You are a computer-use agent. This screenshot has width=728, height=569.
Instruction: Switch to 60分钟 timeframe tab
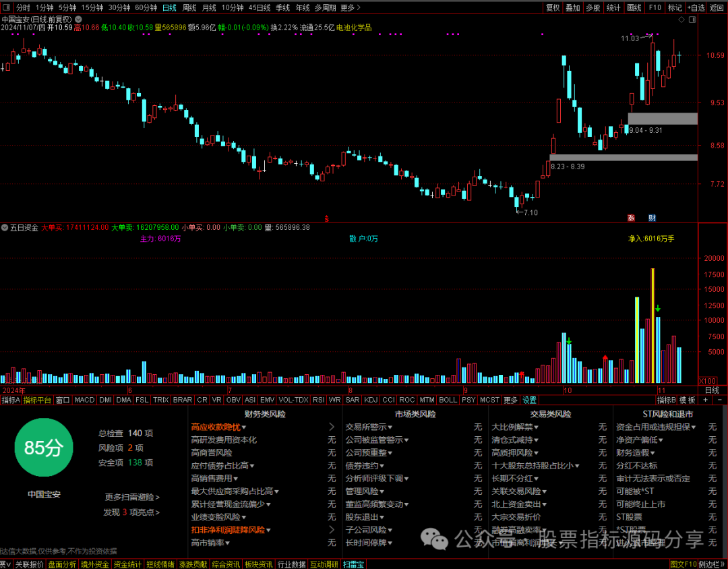point(146,7)
